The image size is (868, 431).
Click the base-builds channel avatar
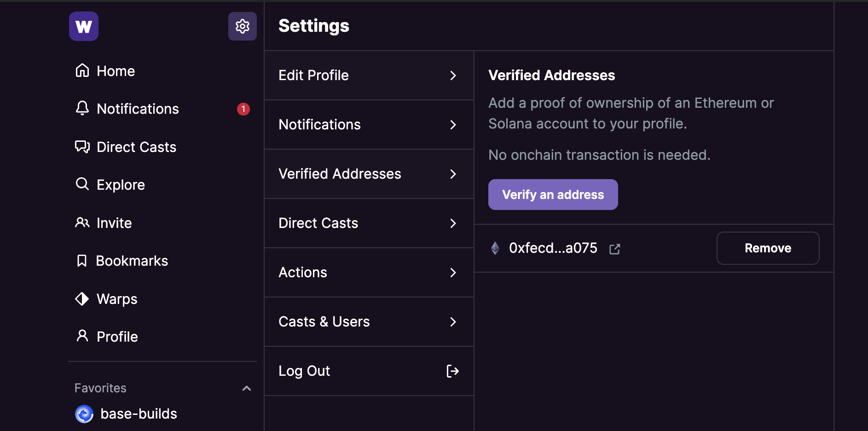tap(84, 414)
